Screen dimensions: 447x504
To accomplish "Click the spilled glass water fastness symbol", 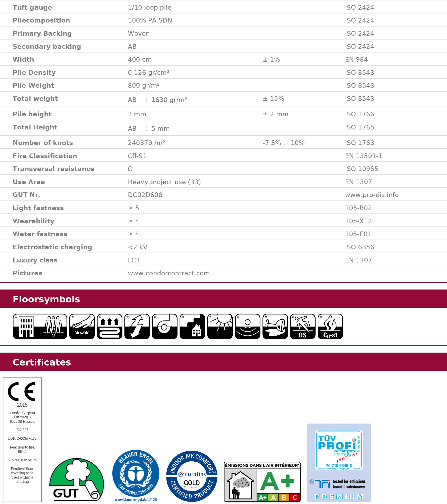I will (x=275, y=326).
